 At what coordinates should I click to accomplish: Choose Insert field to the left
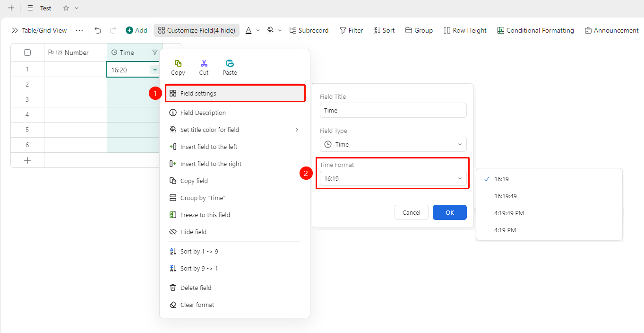234,147
